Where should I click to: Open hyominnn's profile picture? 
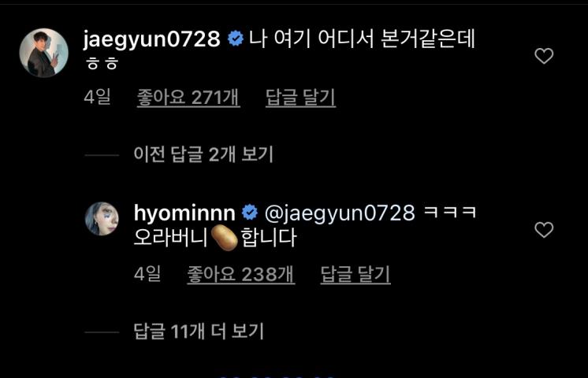tap(102, 219)
